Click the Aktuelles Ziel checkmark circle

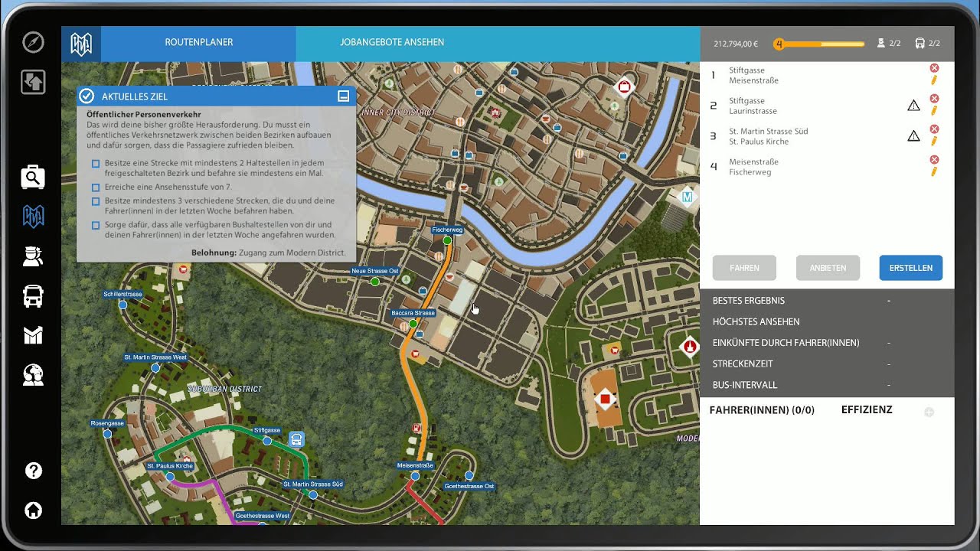[87, 96]
